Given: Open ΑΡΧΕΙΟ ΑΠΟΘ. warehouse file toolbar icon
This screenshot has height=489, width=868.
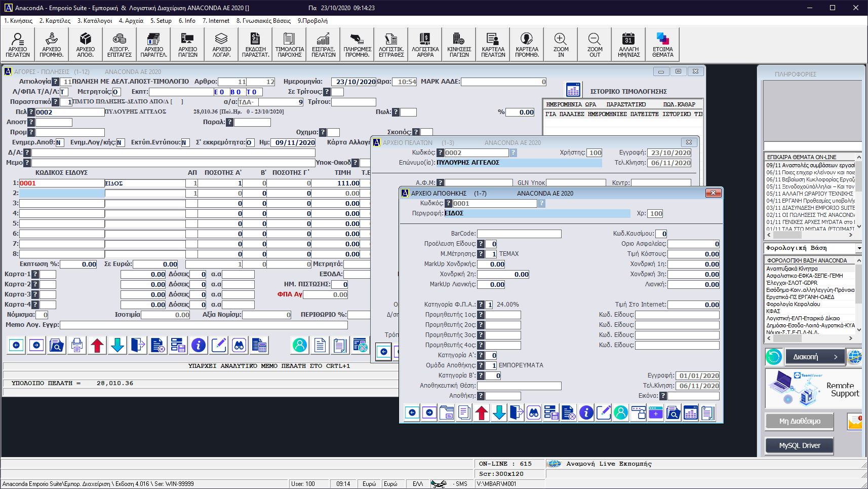Looking at the screenshot, I should 86,45.
